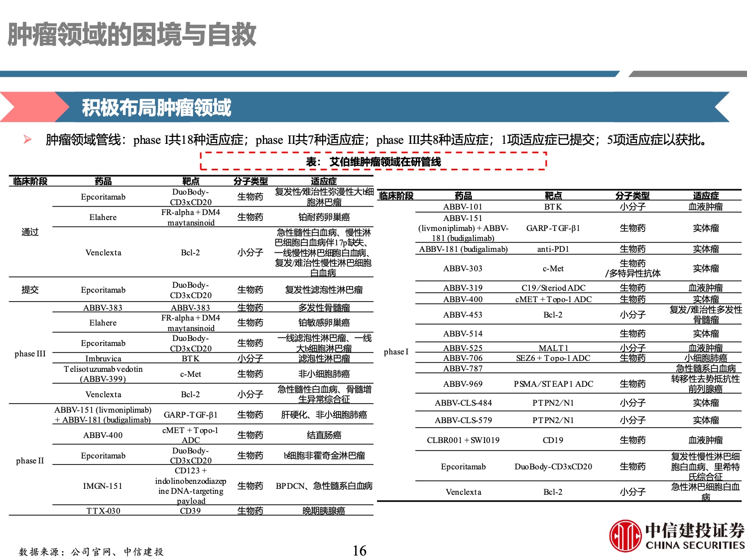Click the 中信建投证券 company name text
Viewport: 747px width, 560px height.
695,530
